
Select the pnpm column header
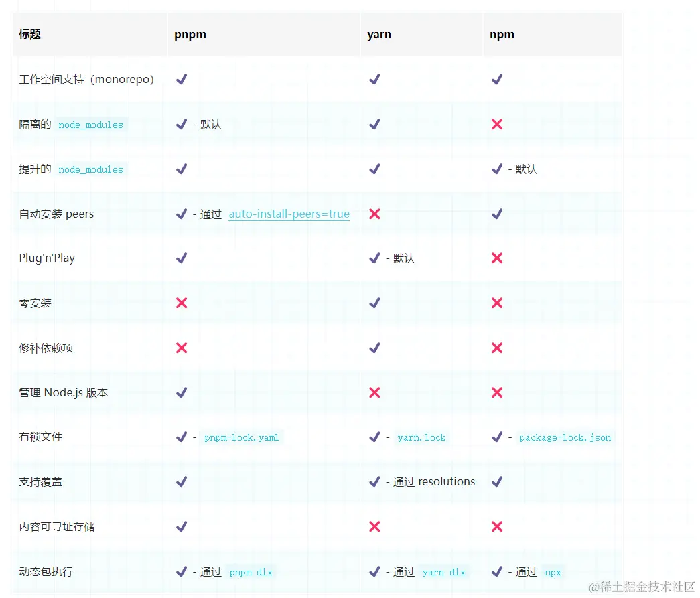[190, 34]
